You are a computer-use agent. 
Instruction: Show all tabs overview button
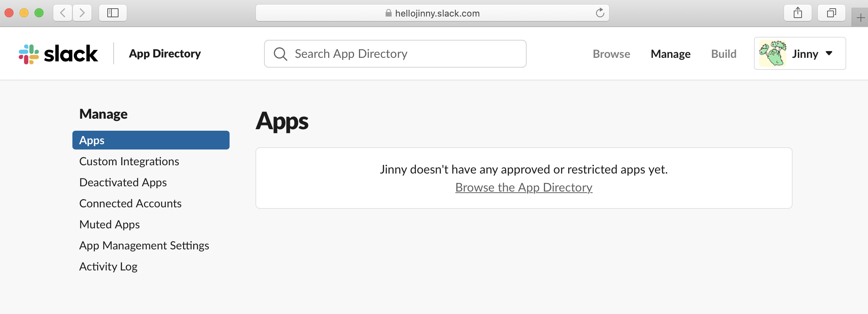click(x=832, y=13)
